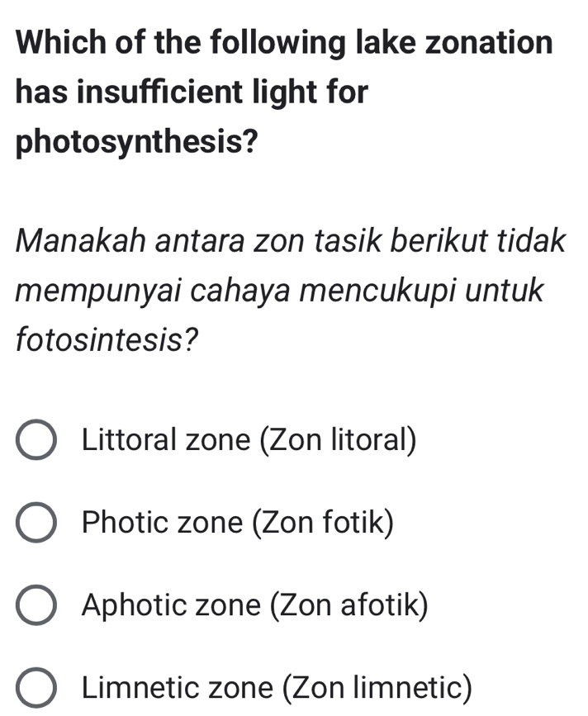Select the Limnetic zone radio button
The height and width of the screenshot is (716, 588).
[x=36, y=686]
